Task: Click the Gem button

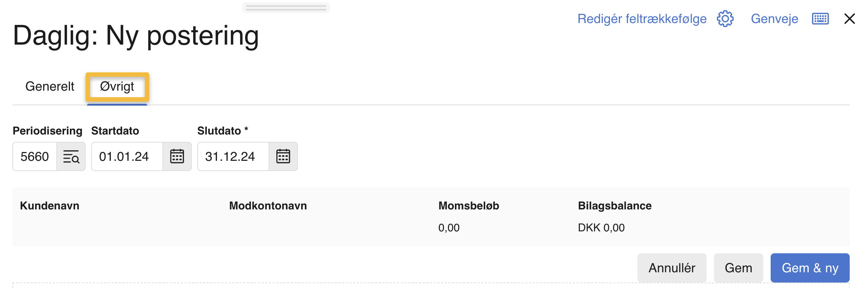Action: point(738,268)
